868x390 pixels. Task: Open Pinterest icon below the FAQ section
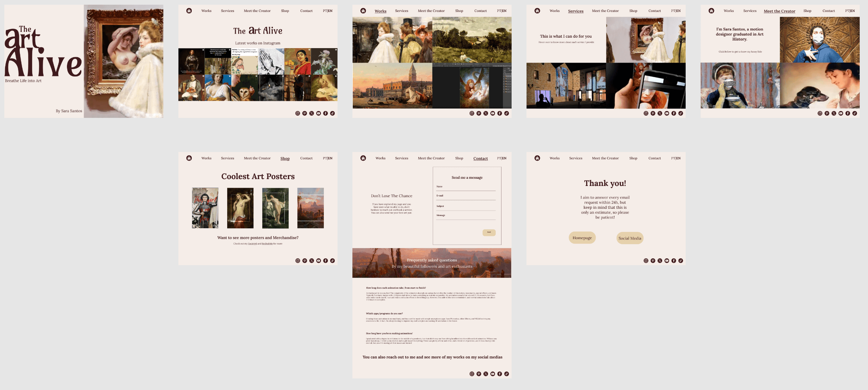479,374
